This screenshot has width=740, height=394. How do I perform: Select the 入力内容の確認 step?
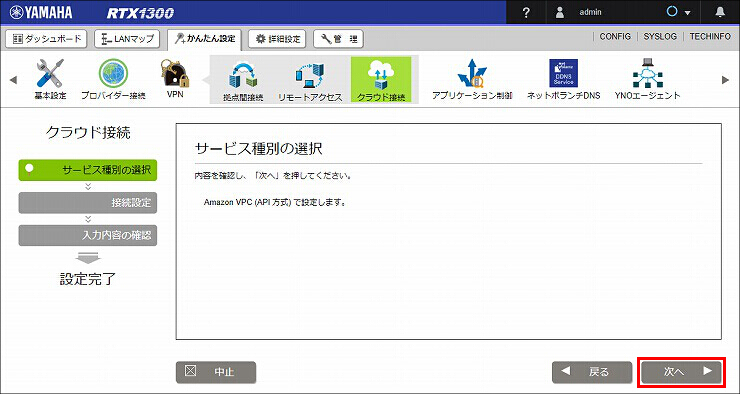coord(88,235)
